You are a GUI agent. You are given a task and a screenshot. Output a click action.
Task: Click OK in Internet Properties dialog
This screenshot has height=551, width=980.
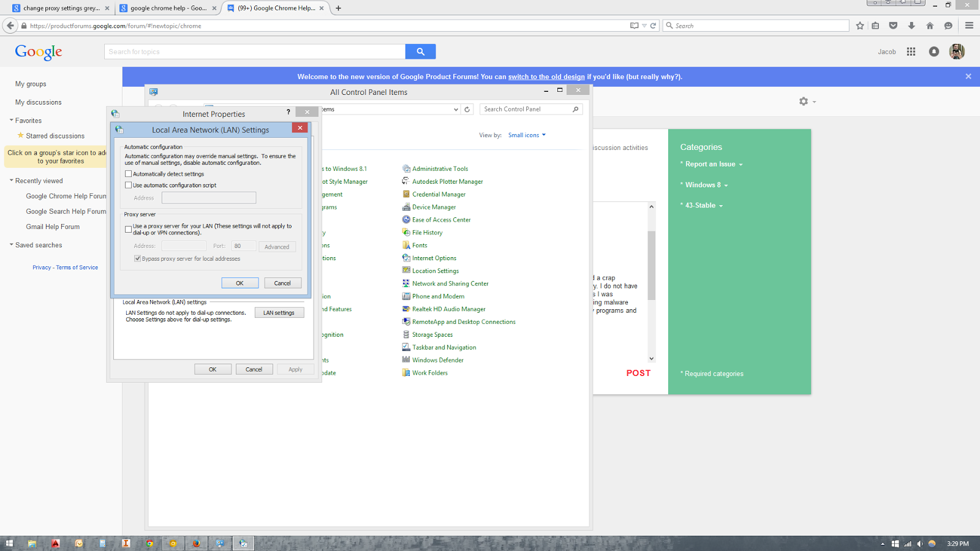(213, 369)
